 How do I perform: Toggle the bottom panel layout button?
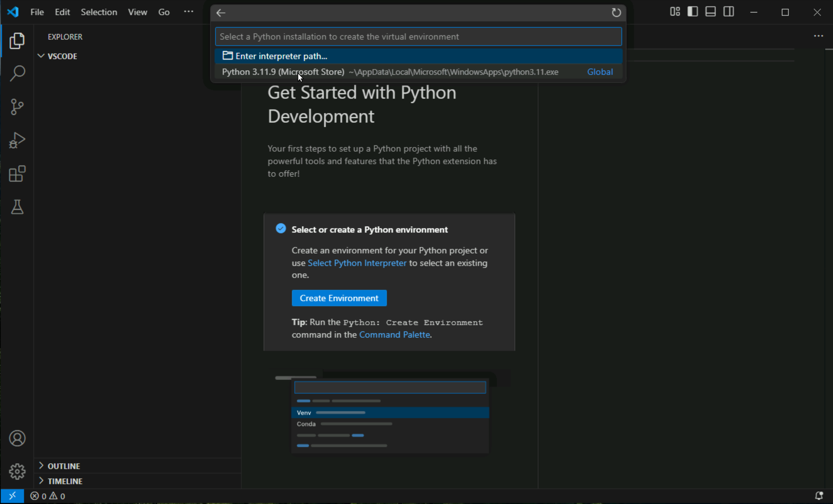(710, 12)
